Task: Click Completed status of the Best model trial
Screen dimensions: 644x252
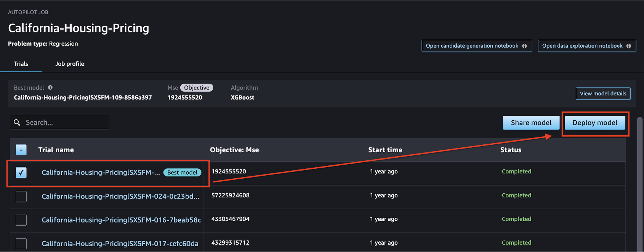Action: 516,172
